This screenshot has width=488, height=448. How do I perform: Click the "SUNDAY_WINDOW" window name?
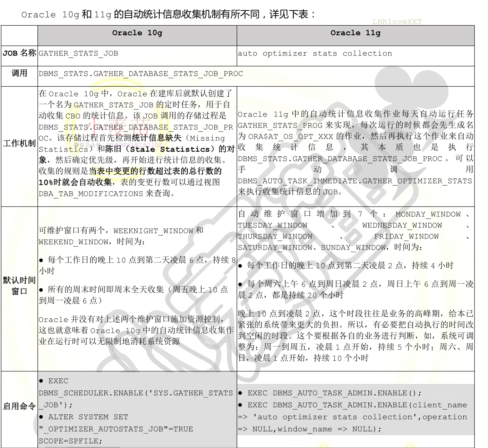tap(353, 248)
